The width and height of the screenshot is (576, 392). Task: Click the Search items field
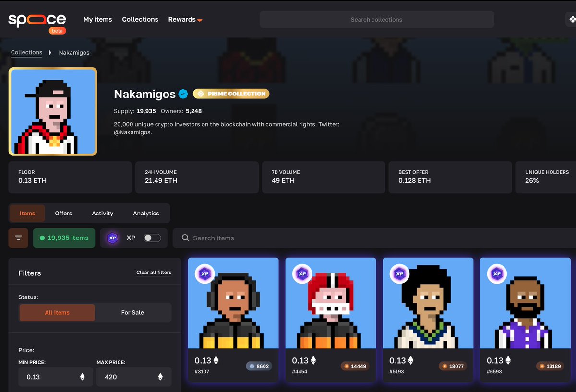(374, 238)
